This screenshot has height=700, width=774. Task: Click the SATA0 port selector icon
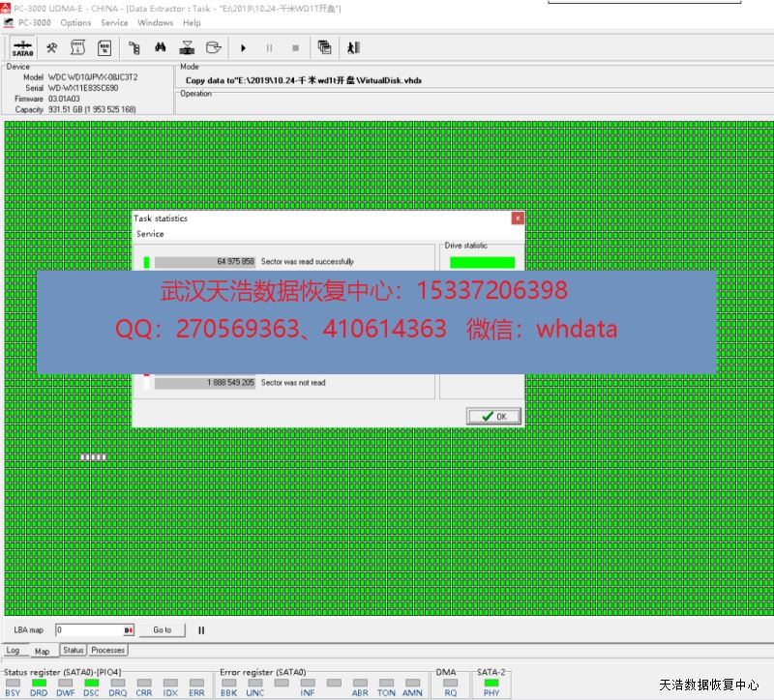point(23,47)
